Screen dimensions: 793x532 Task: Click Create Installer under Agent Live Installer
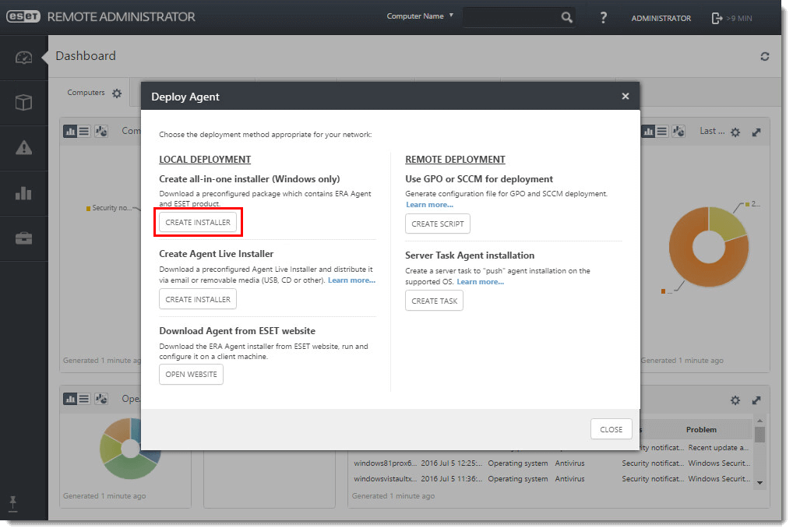click(198, 299)
